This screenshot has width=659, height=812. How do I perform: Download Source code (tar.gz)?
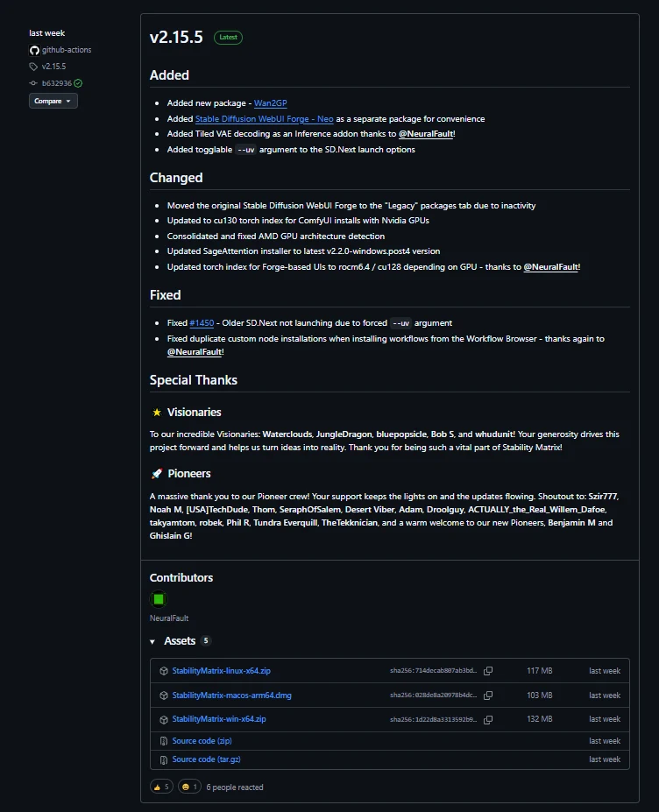click(206, 759)
